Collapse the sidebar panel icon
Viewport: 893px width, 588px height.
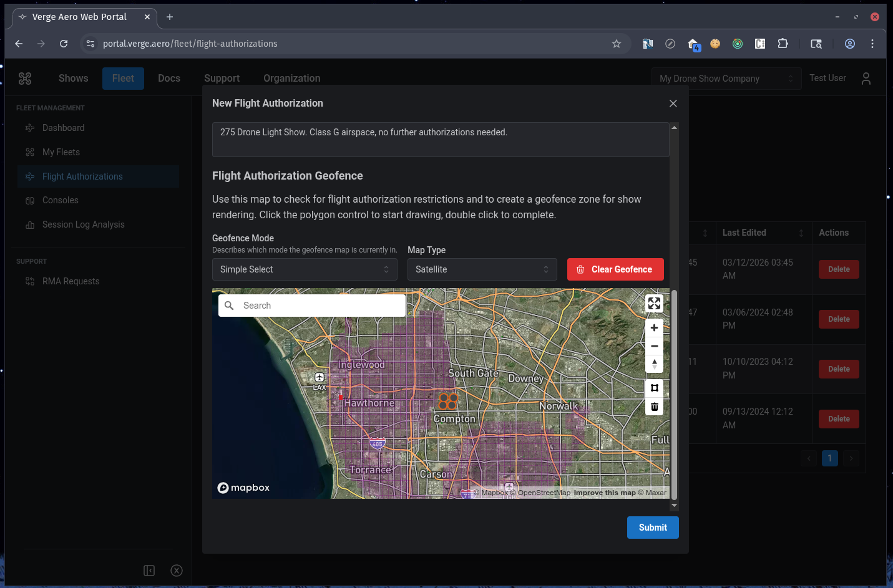click(149, 571)
